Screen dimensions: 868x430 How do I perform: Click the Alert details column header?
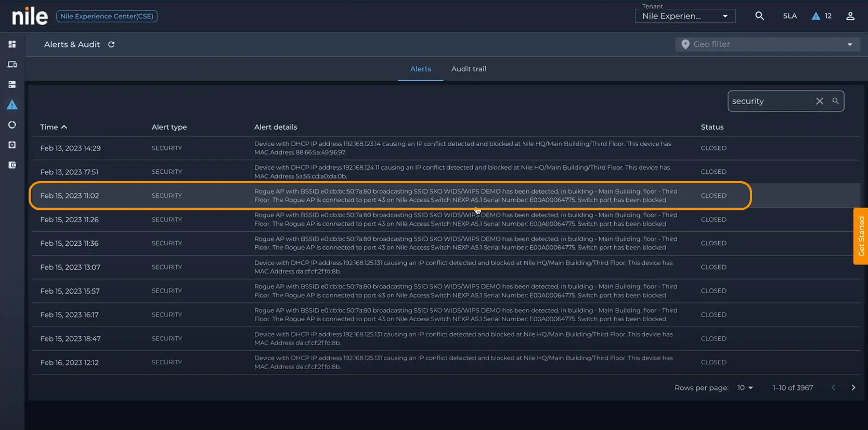[276, 127]
